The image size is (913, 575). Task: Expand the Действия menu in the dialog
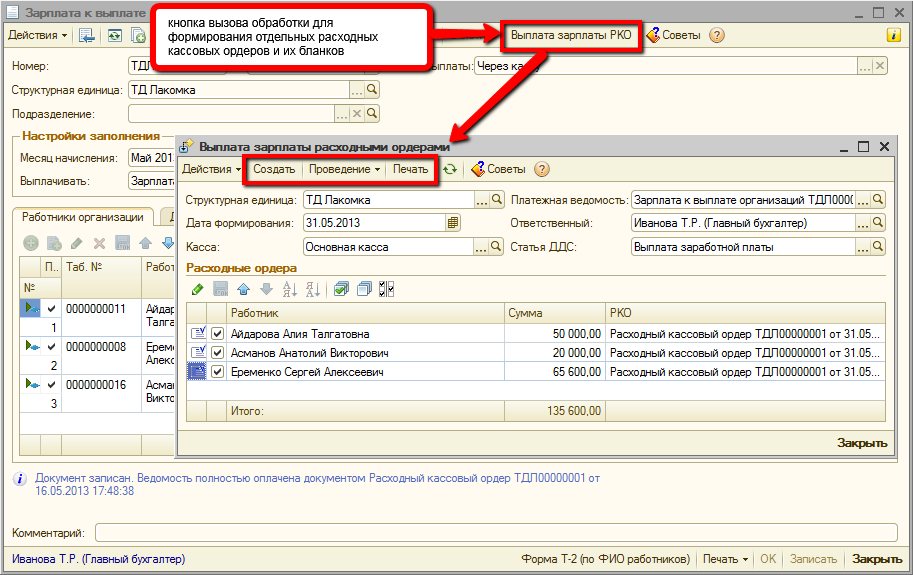(x=211, y=170)
